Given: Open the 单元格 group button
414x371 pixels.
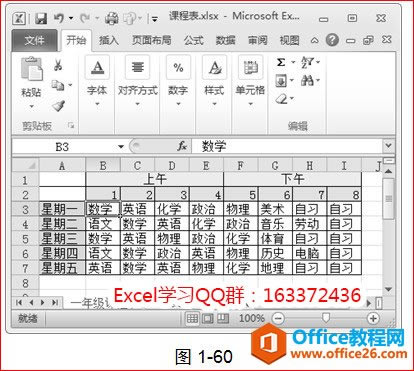Looking at the screenshot, I should [x=250, y=81].
